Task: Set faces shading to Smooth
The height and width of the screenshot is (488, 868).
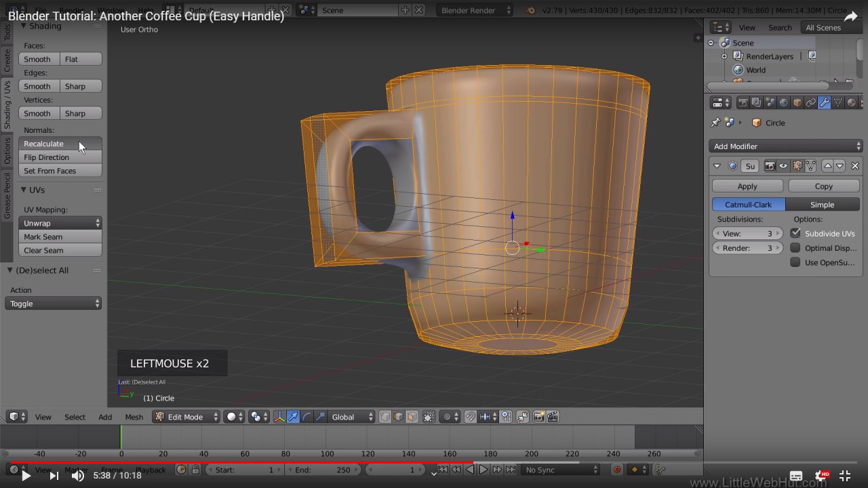Action: pos(39,59)
